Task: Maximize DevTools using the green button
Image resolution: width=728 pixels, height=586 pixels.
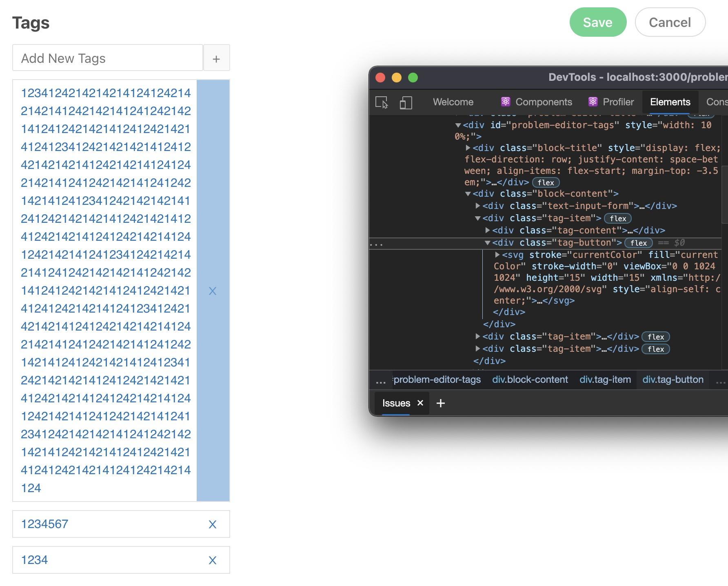Action: 413,78
